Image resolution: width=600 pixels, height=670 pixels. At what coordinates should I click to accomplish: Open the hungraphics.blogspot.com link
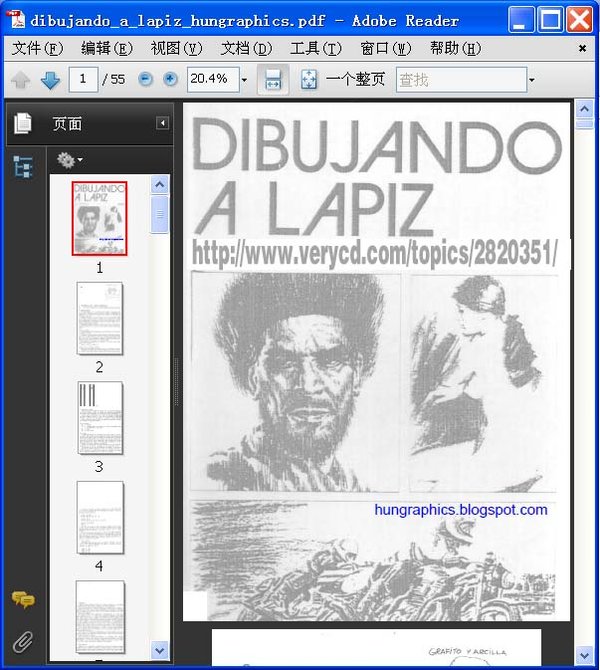pyautogui.click(x=461, y=510)
